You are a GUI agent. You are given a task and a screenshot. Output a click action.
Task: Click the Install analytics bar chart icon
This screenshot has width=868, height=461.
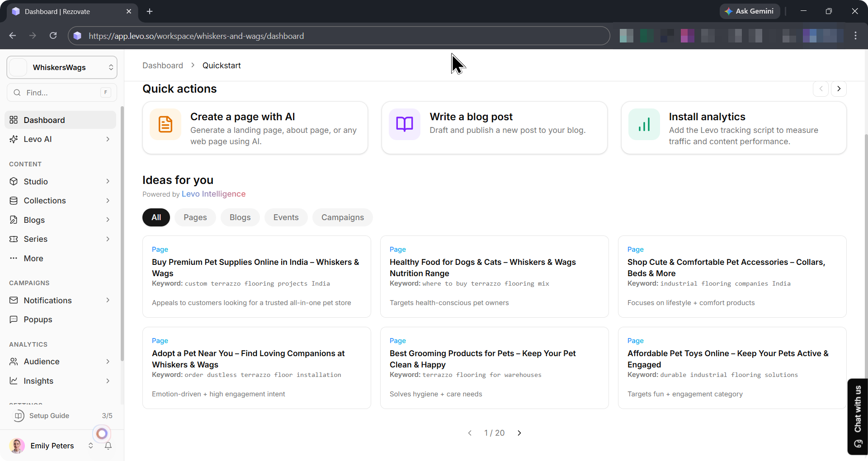click(x=644, y=124)
